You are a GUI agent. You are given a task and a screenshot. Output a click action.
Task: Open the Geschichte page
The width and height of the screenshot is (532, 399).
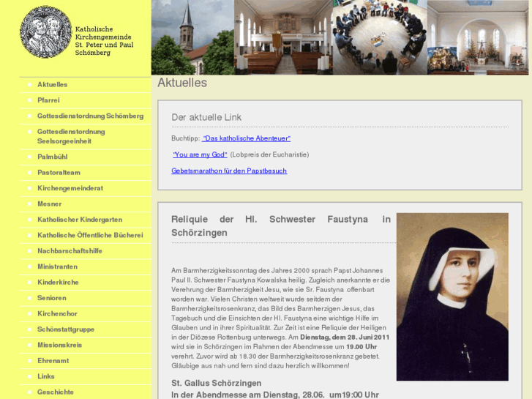[x=56, y=392]
